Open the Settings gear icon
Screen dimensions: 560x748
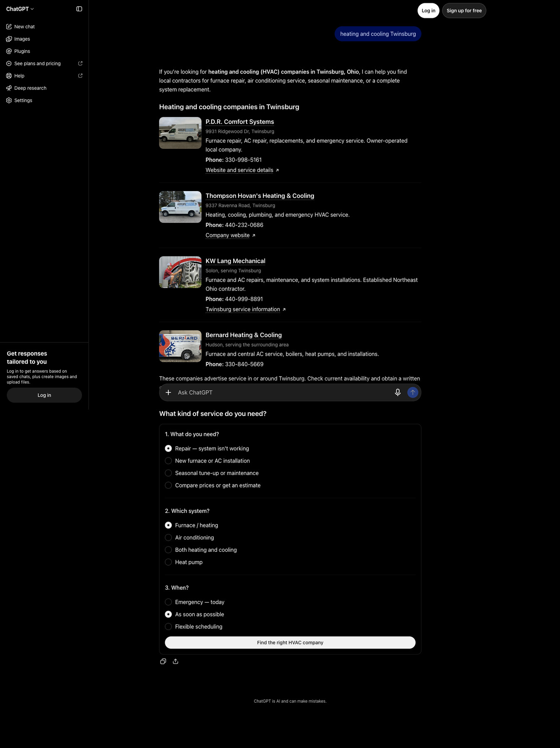point(9,100)
